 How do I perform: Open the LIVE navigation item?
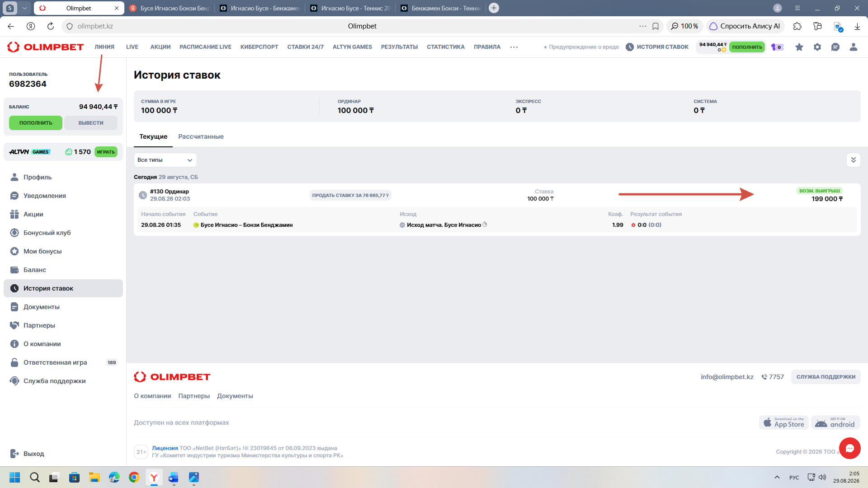pos(132,47)
